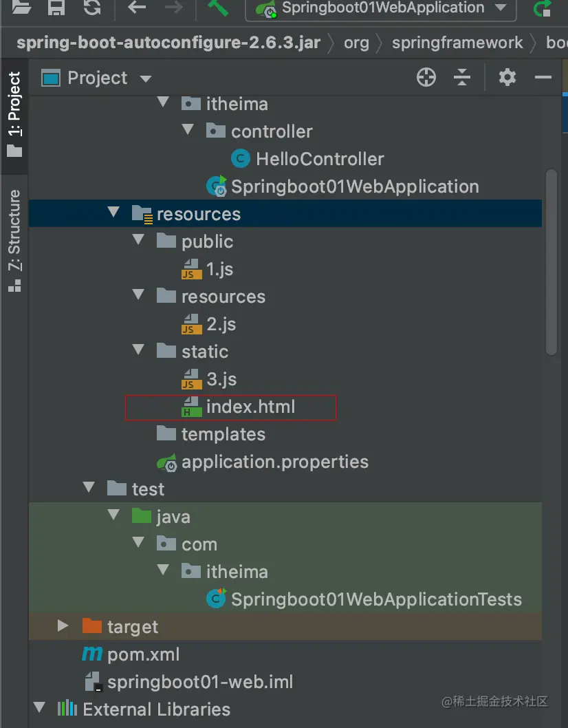568x728 pixels.
Task: Select the static folder
Action: 205,352
